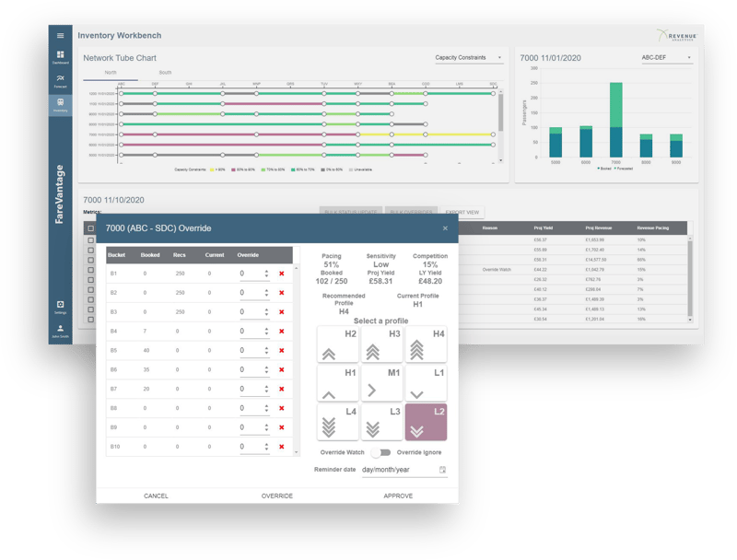Sort by the Bucket column header

pos(117,255)
